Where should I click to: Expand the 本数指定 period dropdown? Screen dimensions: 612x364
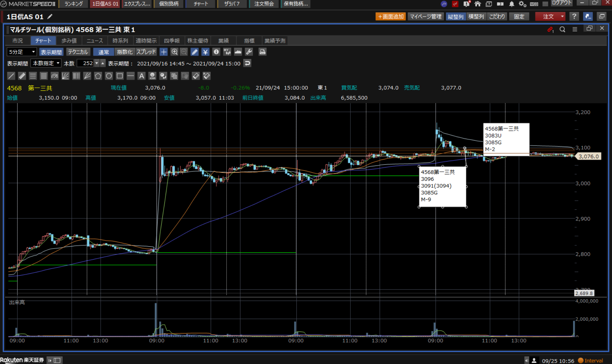coord(46,63)
